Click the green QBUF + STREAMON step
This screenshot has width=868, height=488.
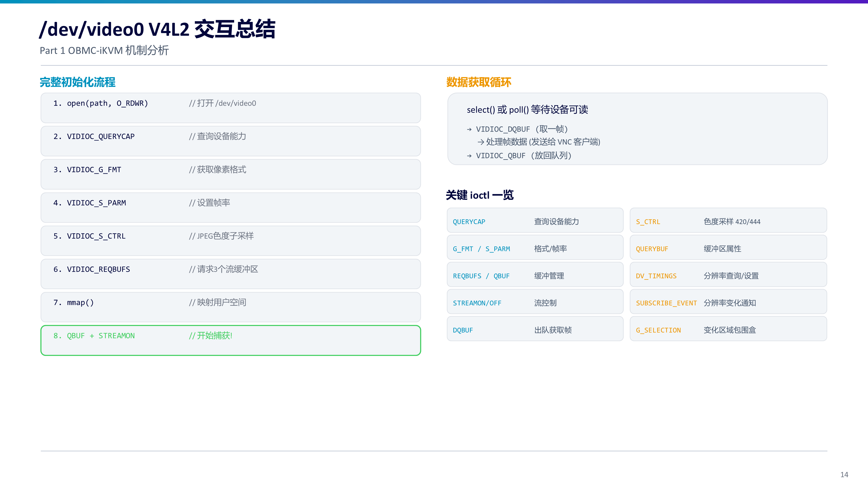click(230, 341)
